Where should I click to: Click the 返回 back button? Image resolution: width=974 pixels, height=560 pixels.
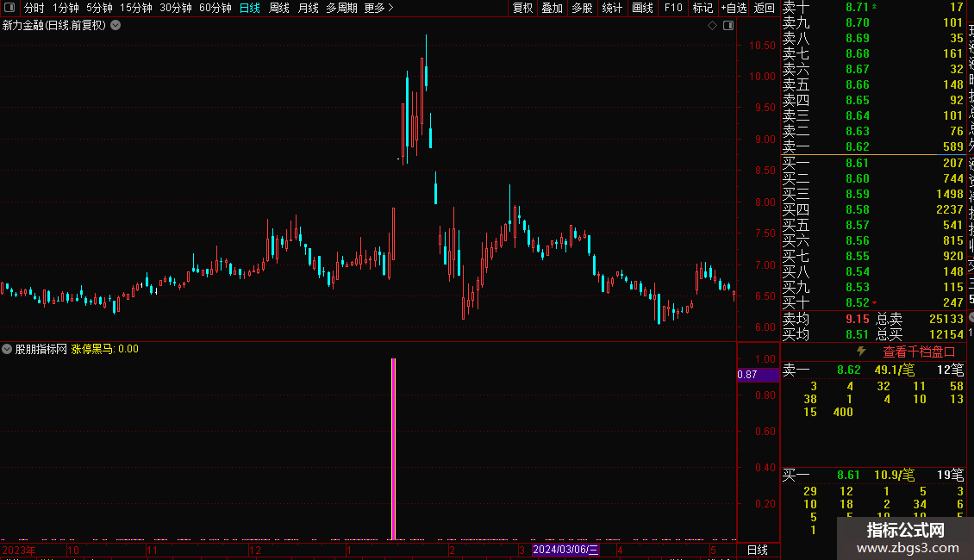coord(764,8)
